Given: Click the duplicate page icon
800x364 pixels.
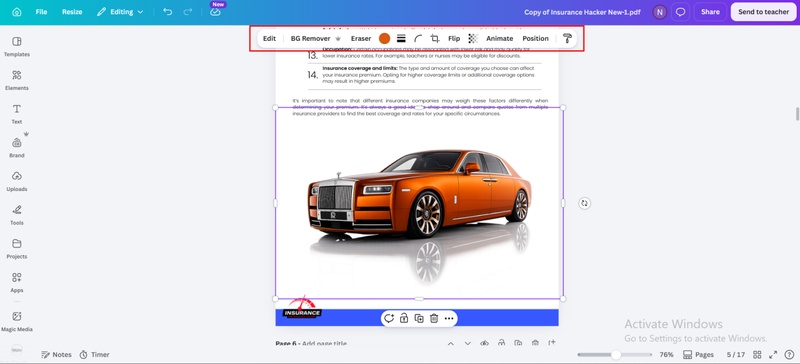Looking at the screenshot, I should coord(518,343).
